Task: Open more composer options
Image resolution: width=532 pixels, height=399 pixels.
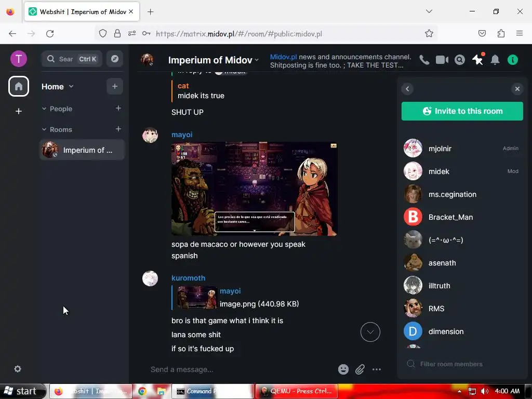Action: pyautogui.click(x=377, y=369)
